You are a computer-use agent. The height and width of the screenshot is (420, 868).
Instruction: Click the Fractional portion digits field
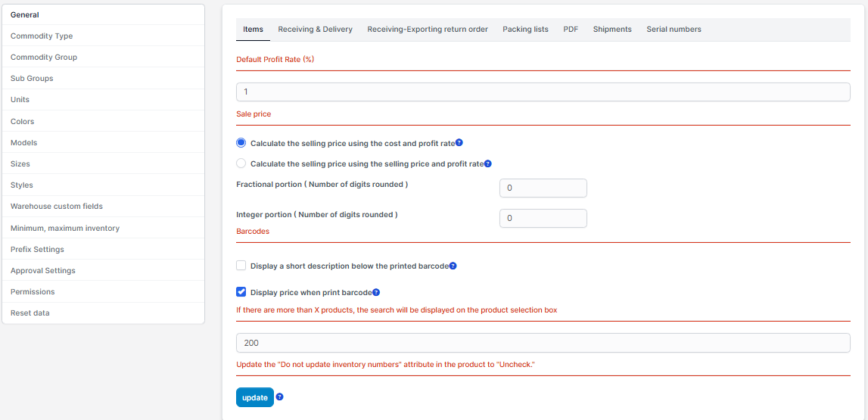(x=543, y=188)
